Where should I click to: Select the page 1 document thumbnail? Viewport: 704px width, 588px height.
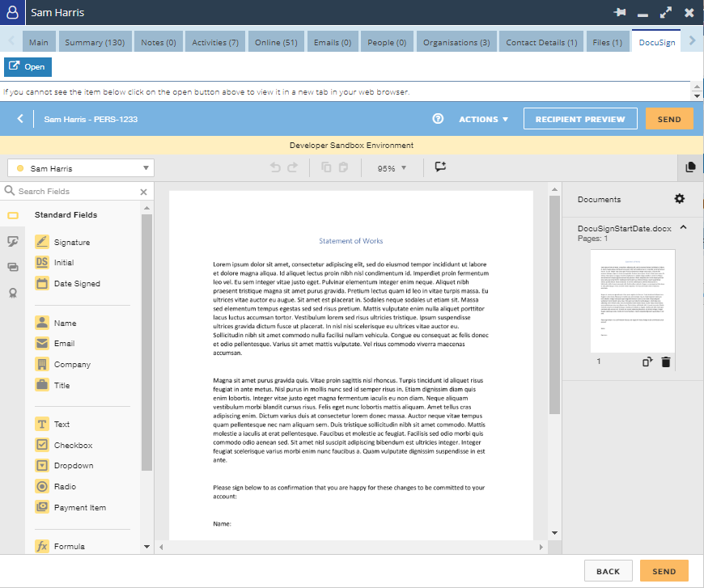pos(633,301)
